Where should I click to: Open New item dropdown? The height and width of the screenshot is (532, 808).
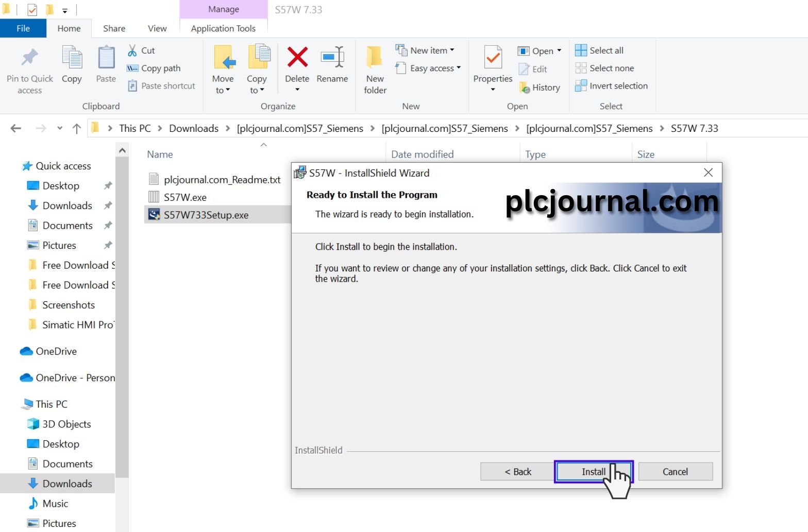pyautogui.click(x=425, y=50)
